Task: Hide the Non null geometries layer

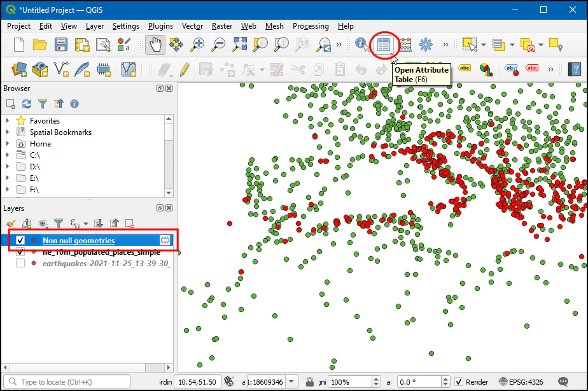Action: coord(19,240)
